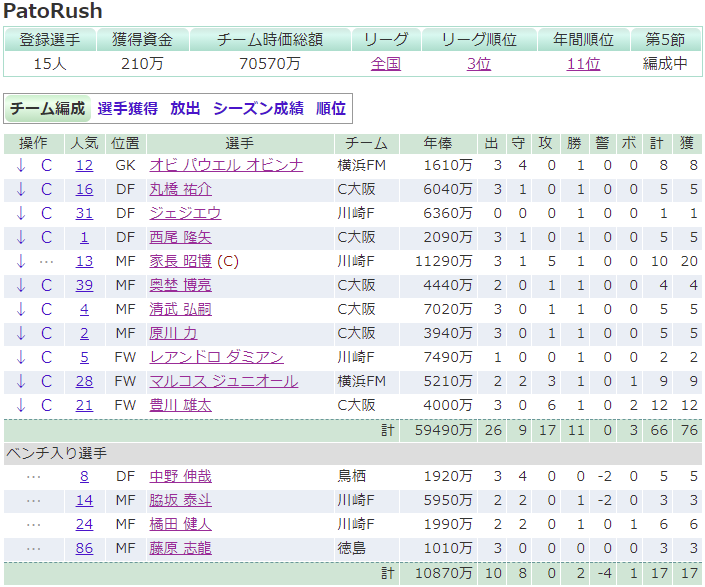
Task: Set 清武 弘嗣 as captain with C
Action: coord(46,309)
